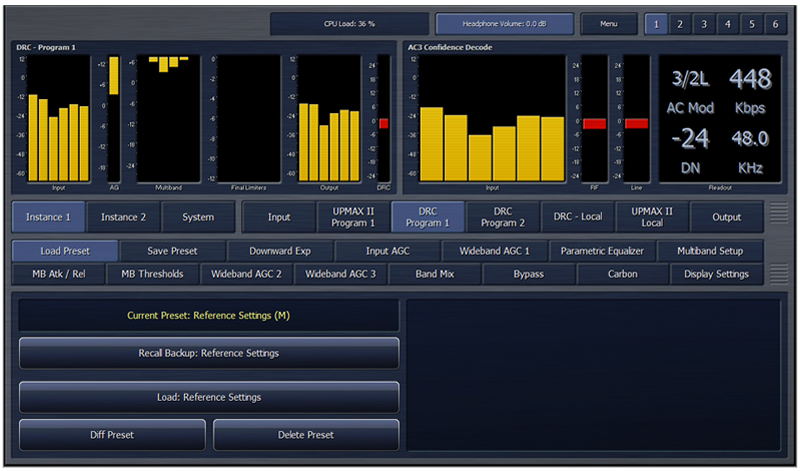Click the grip handle beside Output tab
The height and width of the screenshot is (471, 800).
pos(779,213)
